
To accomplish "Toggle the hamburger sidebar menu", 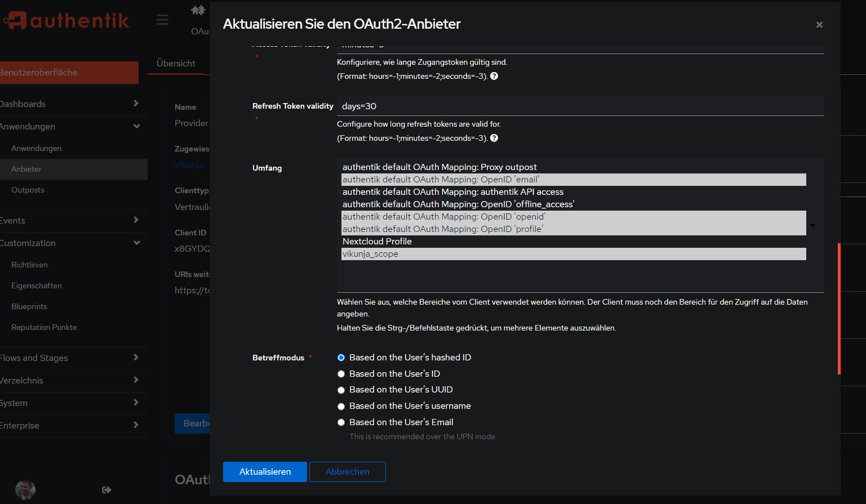I will [x=162, y=20].
